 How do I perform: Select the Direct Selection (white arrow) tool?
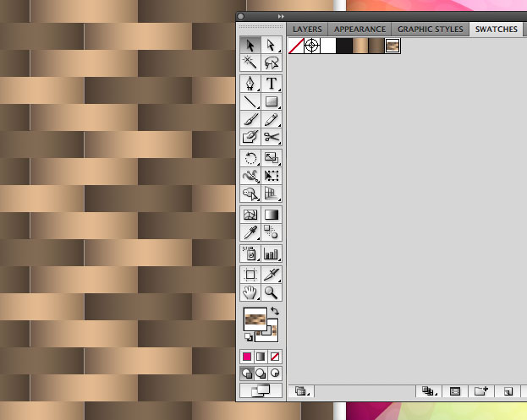click(272, 45)
